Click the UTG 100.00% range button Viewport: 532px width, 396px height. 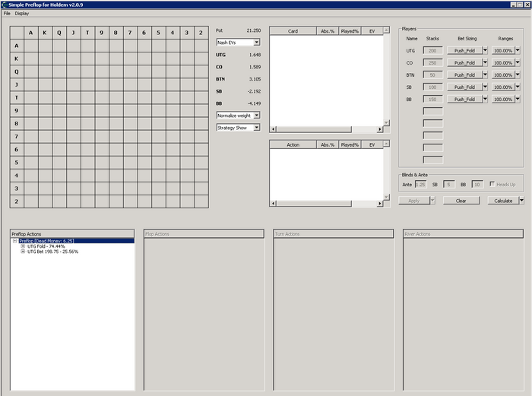[503, 51]
